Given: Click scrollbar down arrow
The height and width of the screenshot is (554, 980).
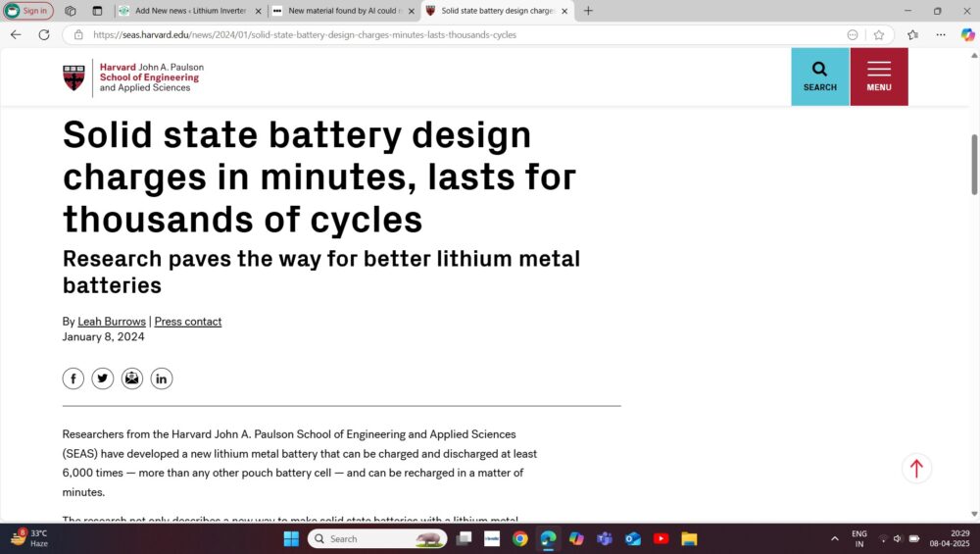Looking at the screenshot, I should (x=974, y=514).
